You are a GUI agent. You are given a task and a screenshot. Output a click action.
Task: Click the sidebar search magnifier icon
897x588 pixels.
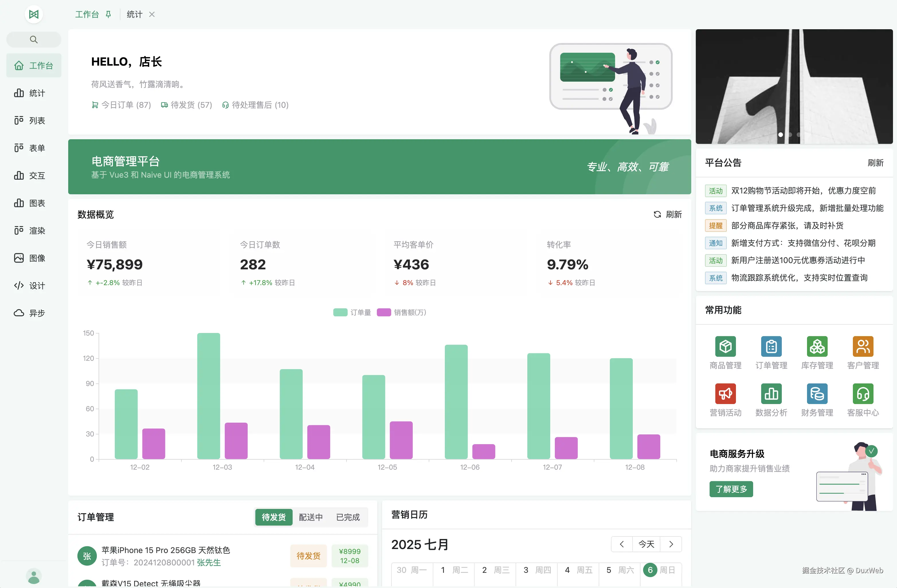pyautogui.click(x=34, y=40)
